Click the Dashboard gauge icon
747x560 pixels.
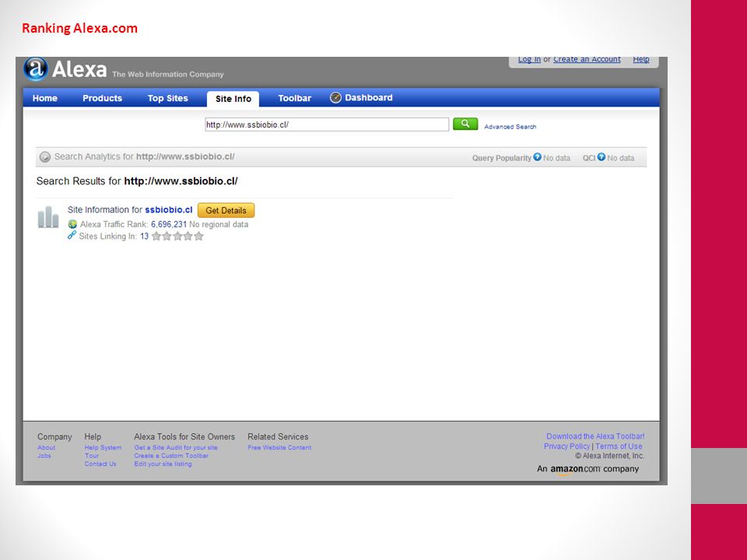(335, 98)
